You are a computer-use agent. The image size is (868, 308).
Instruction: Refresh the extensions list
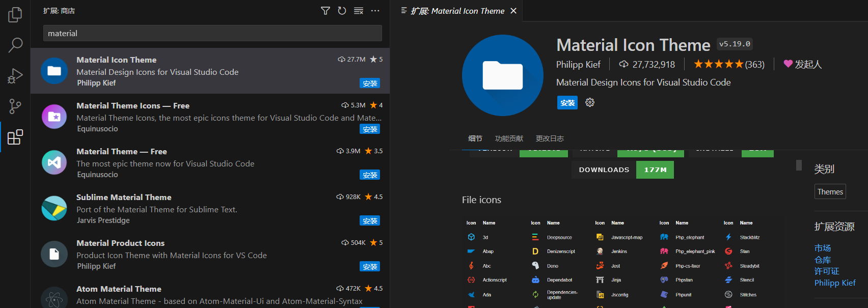342,11
